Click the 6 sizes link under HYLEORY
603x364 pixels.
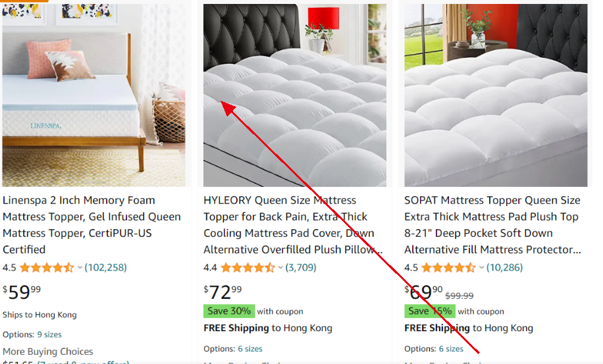tap(250, 349)
